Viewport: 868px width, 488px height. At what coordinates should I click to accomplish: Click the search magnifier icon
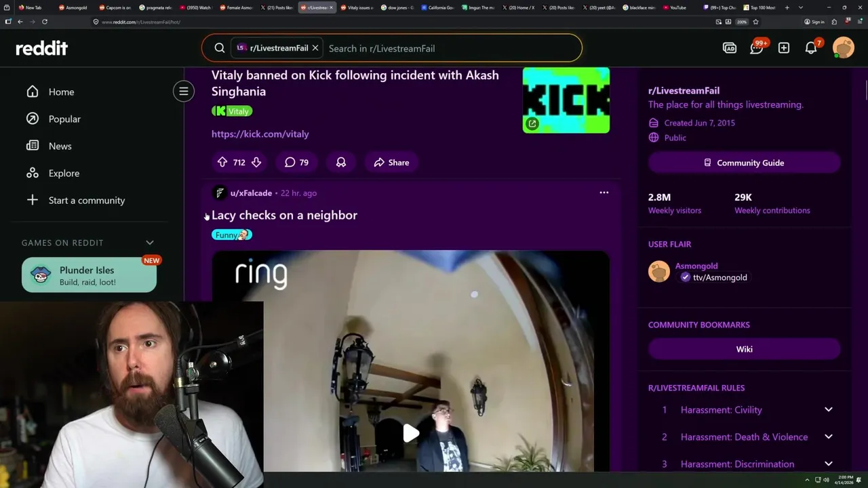tap(220, 48)
